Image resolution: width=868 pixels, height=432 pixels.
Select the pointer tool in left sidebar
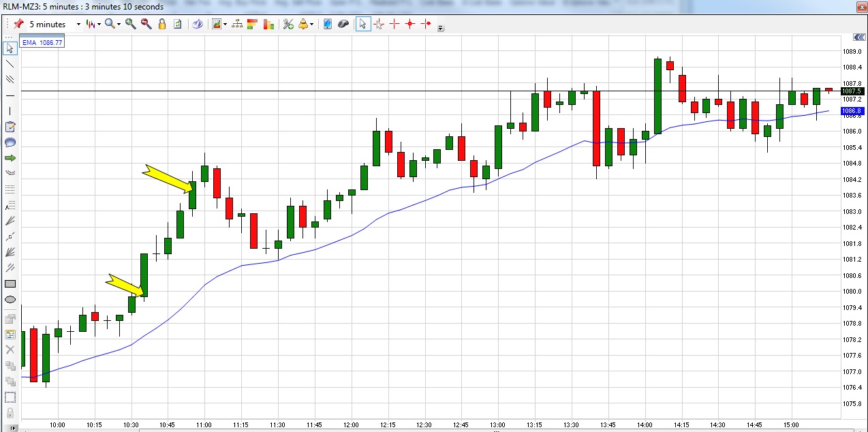tap(10, 48)
